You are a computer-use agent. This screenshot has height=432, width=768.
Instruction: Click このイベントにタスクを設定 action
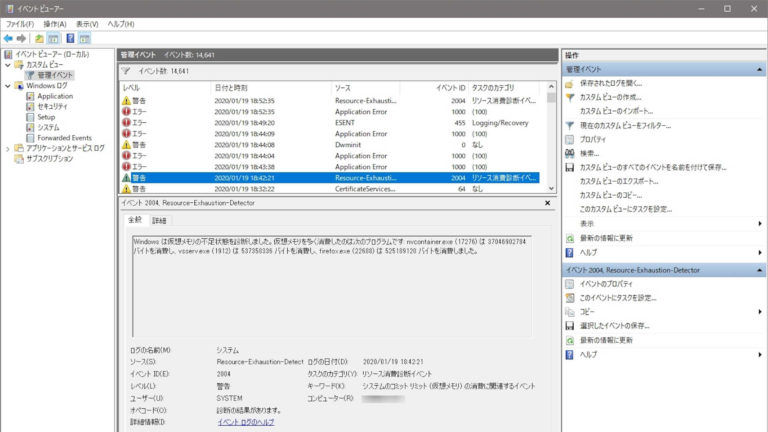[618, 298]
